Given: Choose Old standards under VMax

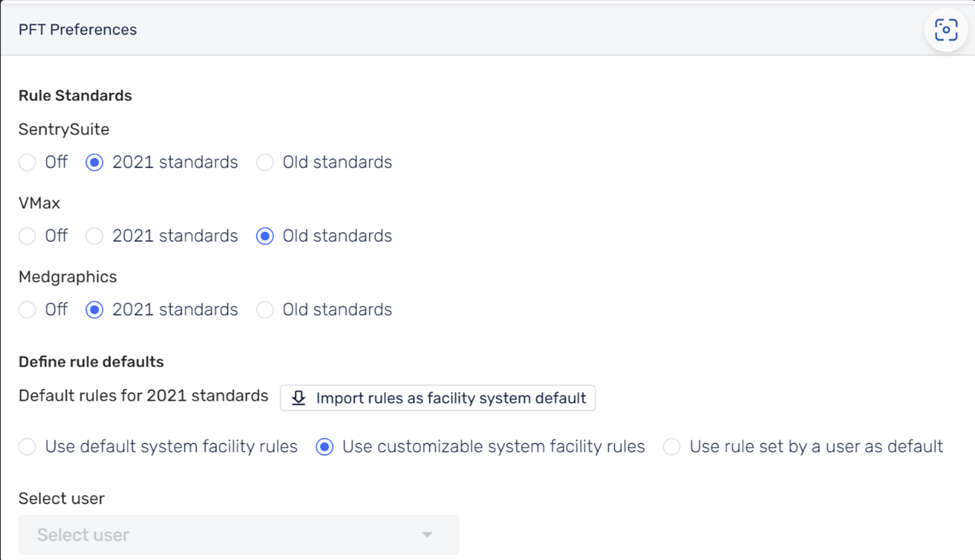Looking at the screenshot, I should (265, 236).
